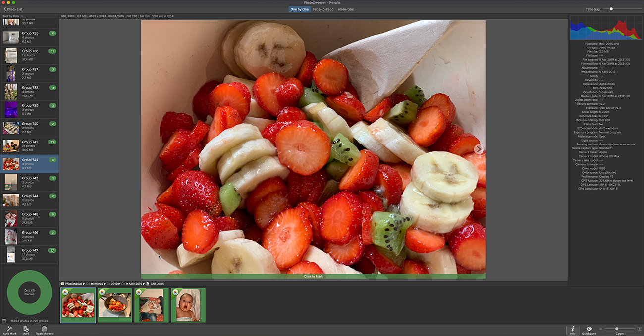Select Group 739 in the list
The height and width of the screenshot is (336, 644).
point(29,109)
